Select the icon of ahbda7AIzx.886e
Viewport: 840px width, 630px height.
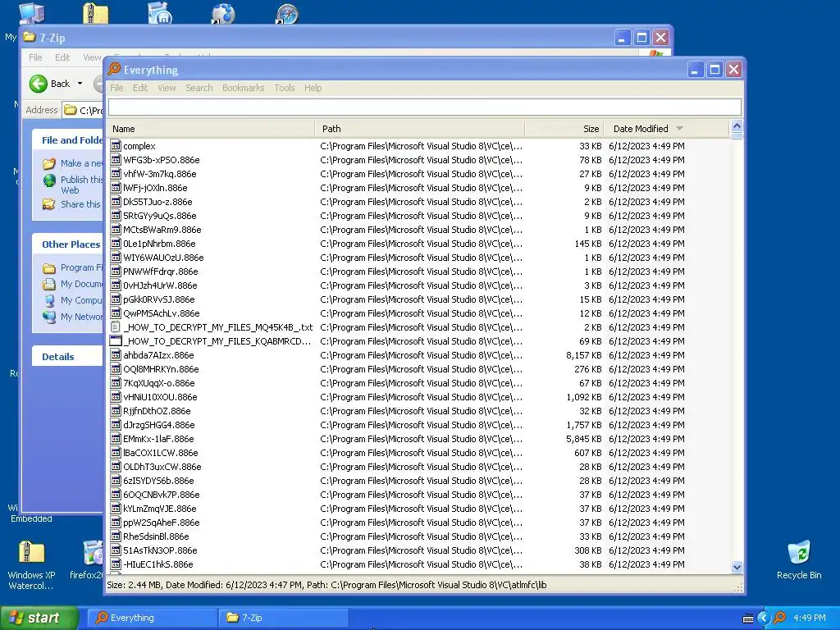pos(115,354)
